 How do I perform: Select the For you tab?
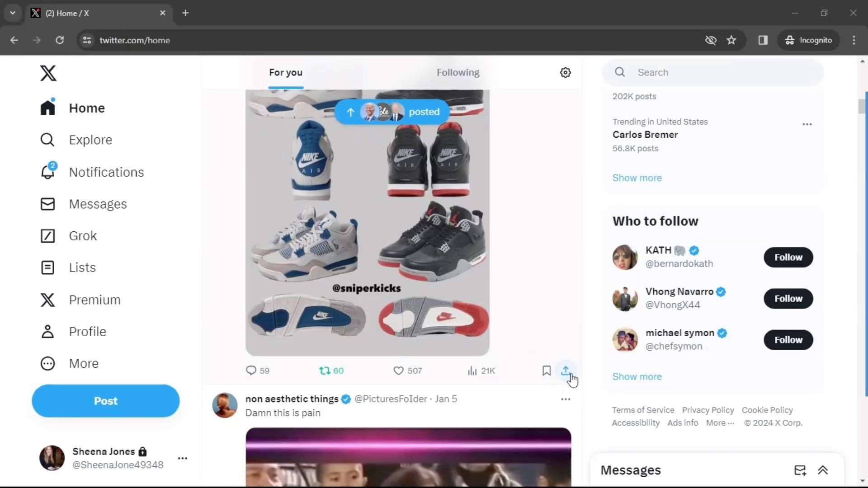click(x=285, y=72)
